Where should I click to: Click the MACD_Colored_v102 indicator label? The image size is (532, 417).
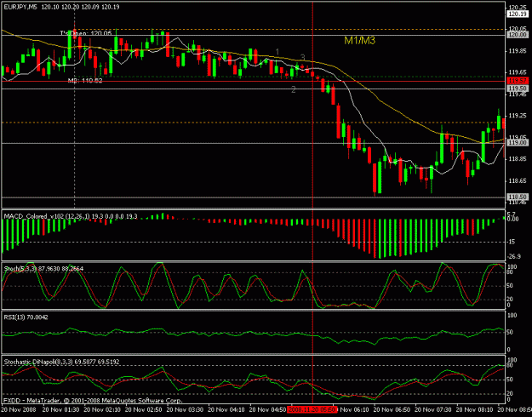coord(71,216)
